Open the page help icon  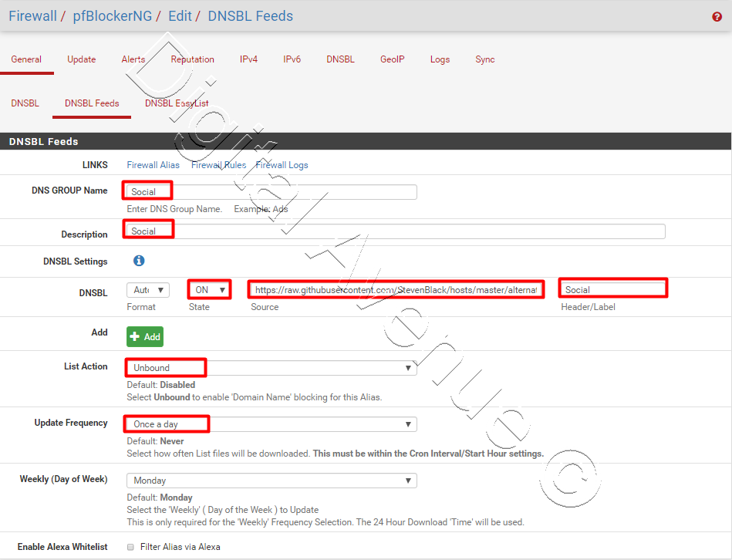click(717, 16)
